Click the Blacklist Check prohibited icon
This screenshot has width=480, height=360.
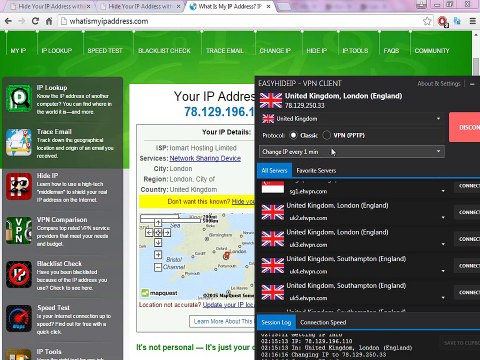click(x=19, y=275)
